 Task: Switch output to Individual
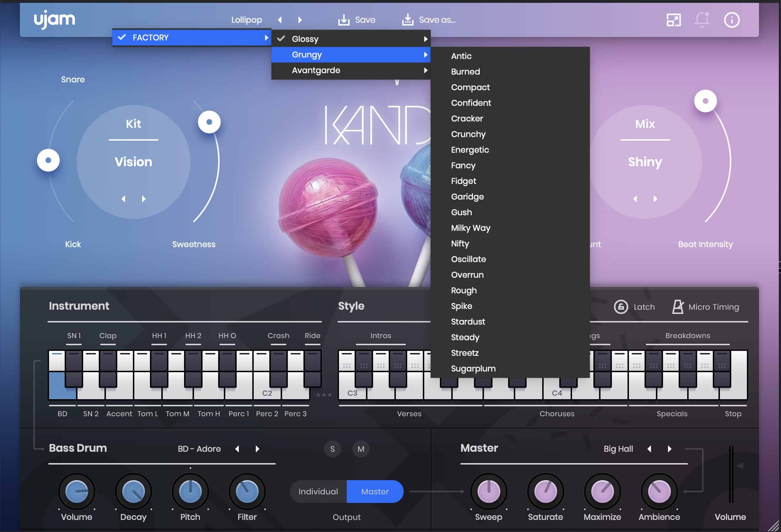click(318, 492)
